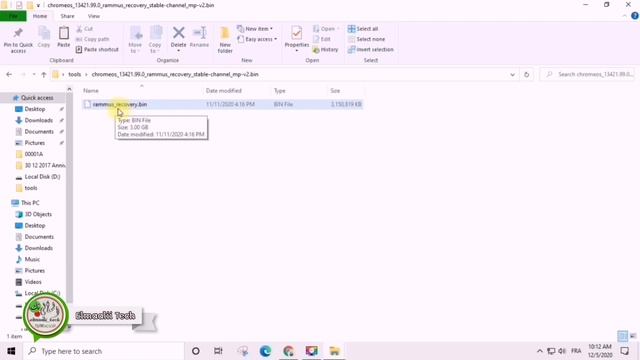
Task: Open the Easy access dropdown
Action: point(257,39)
